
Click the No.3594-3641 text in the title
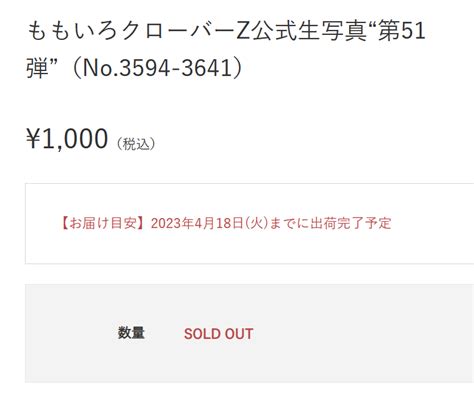(157, 68)
